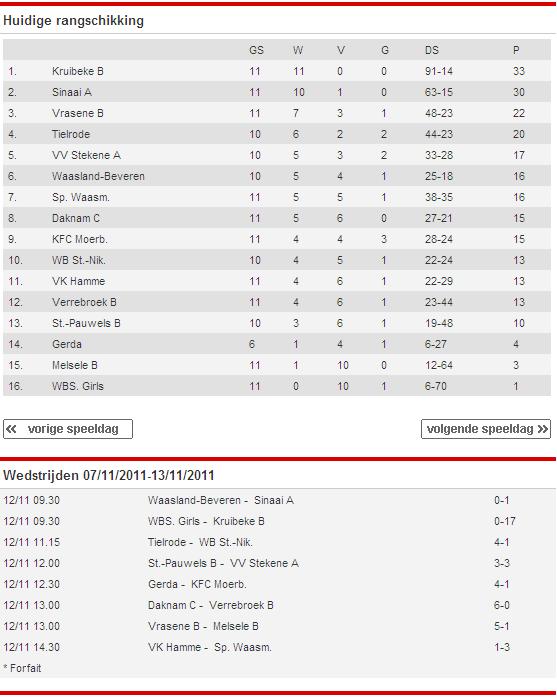This screenshot has height=698, width=557.
Task: Open match VK Hamme - Sp. Waasm.
Action: (x=210, y=647)
